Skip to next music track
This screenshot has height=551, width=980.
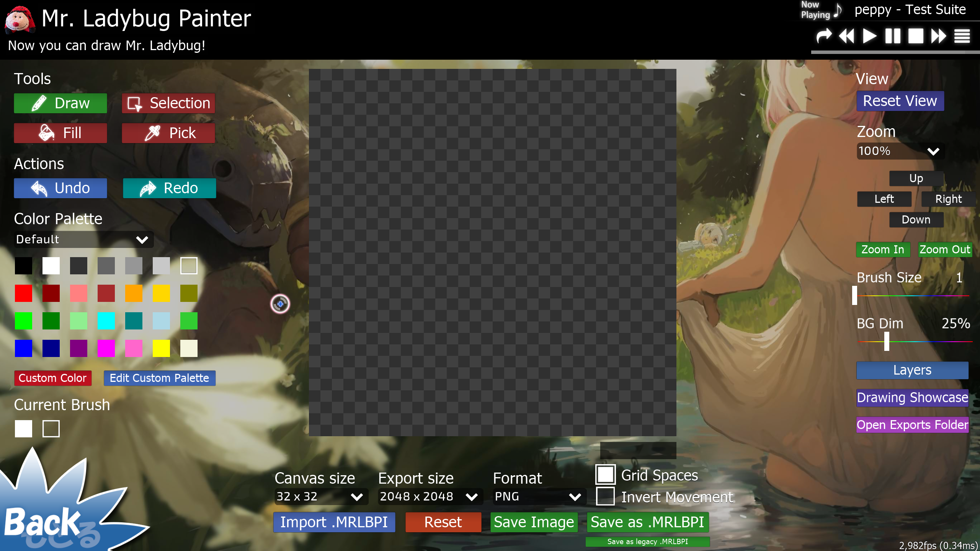pos(939,36)
